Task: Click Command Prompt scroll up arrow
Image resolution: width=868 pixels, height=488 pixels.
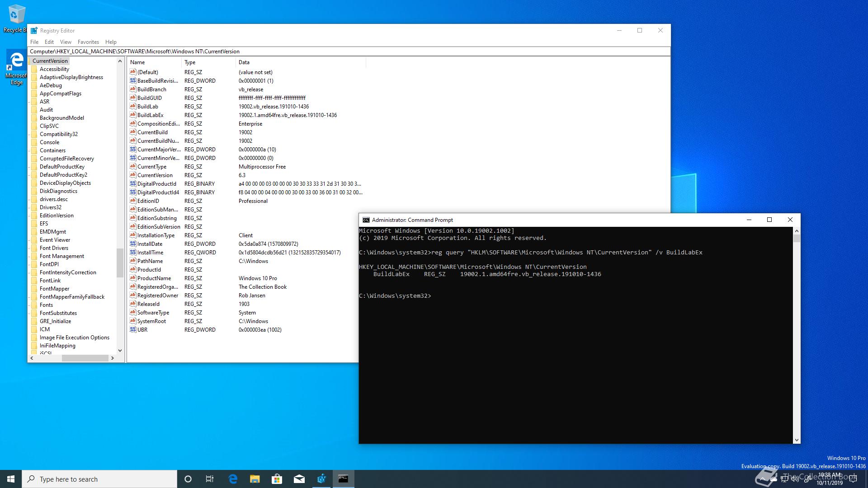Action: click(x=797, y=231)
